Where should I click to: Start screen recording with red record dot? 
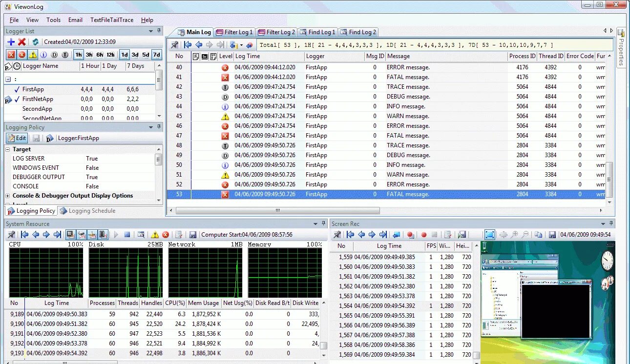click(x=424, y=235)
